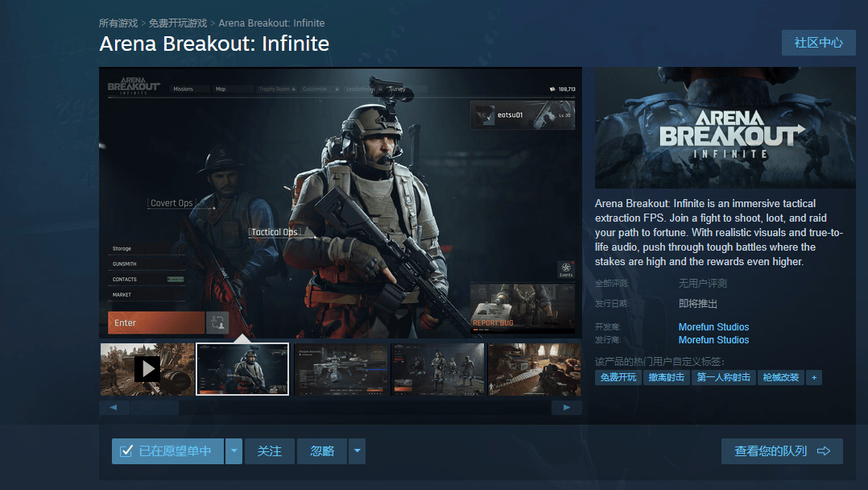Click the plus icon to add tag

point(814,377)
